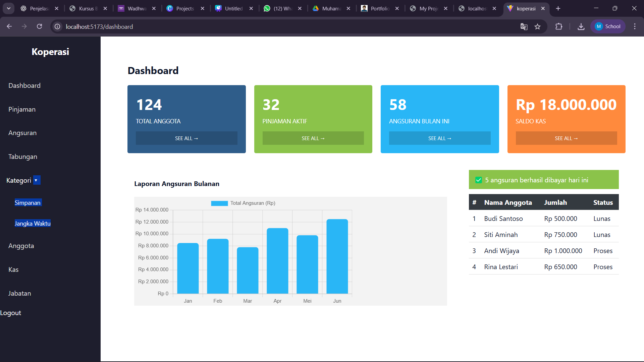
Task: Open the tab search dropdown chevron
Action: pos(9,8)
